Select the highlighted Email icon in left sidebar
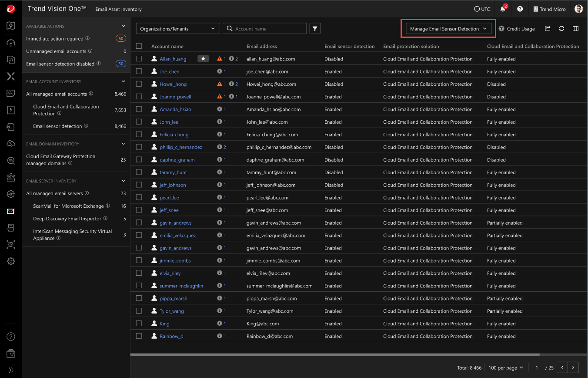 (11, 211)
